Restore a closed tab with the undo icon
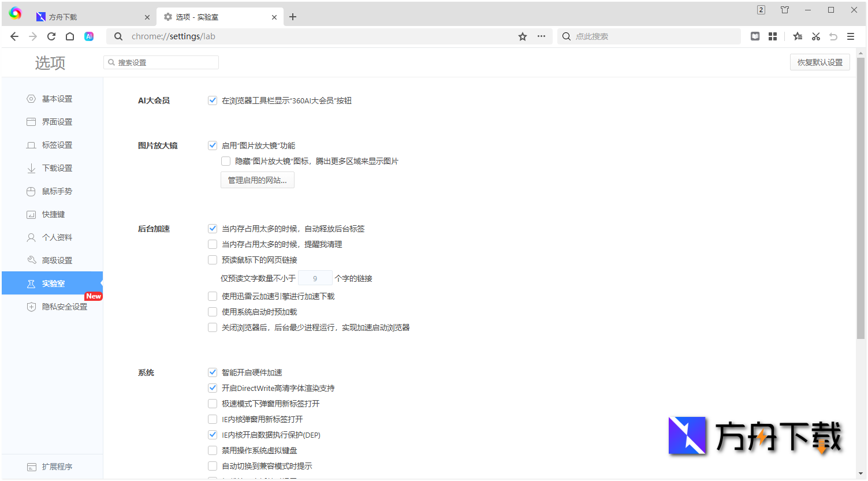The height and width of the screenshot is (481, 868). (833, 36)
